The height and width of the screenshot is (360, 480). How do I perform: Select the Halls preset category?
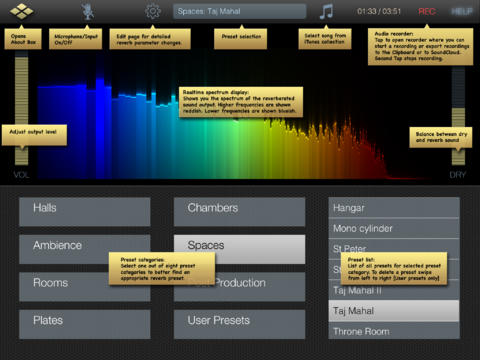coord(85,212)
